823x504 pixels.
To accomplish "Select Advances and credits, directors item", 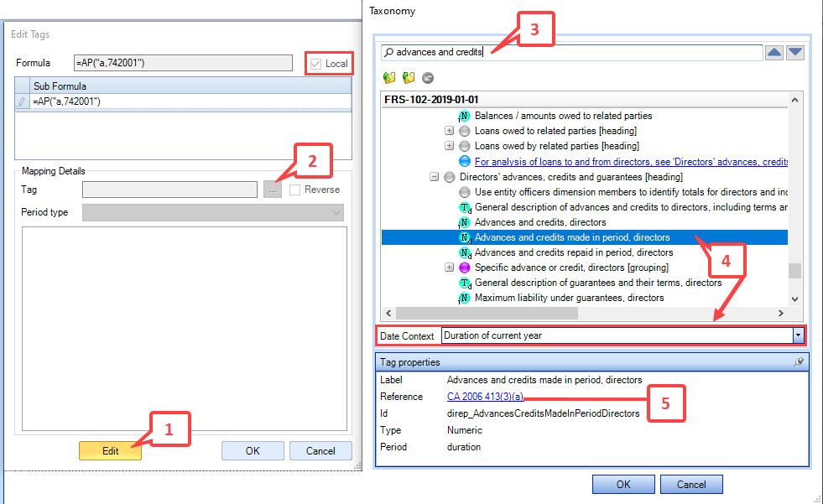I will (540, 222).
